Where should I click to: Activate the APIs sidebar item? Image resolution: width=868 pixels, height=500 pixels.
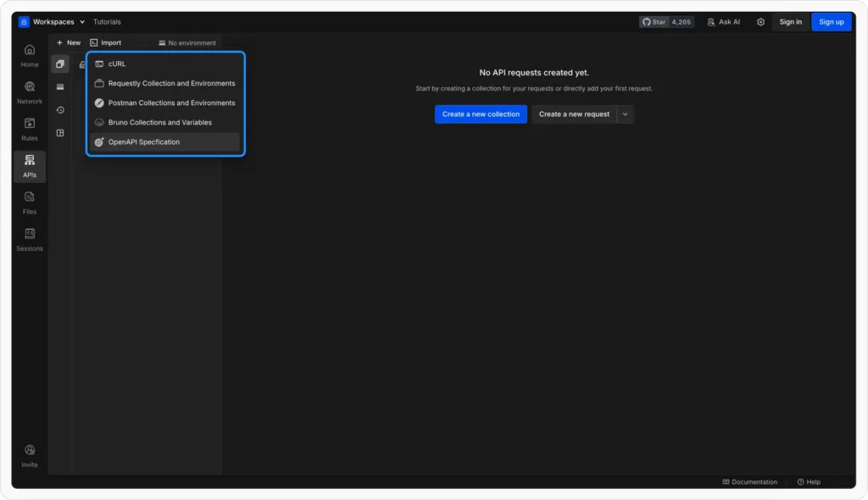[30, 166]
